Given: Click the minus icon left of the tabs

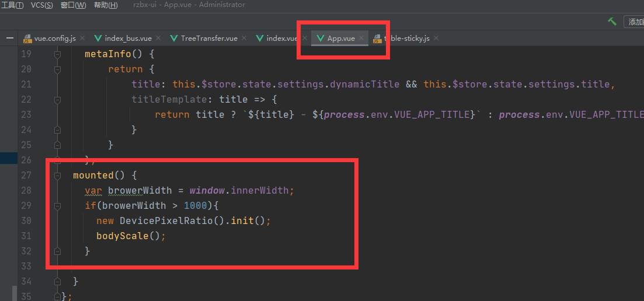Looking at the screenshot, I should [x=9, y=38].
